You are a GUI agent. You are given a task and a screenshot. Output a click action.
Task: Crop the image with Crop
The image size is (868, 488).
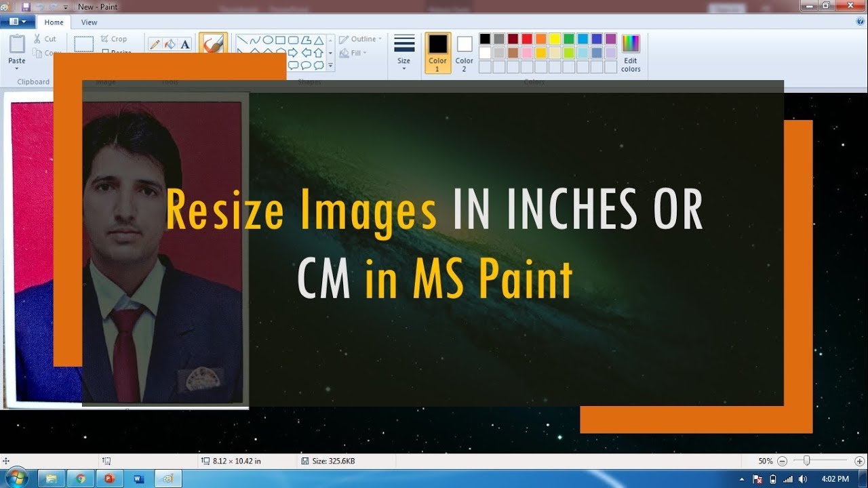(x=114, y=39)
